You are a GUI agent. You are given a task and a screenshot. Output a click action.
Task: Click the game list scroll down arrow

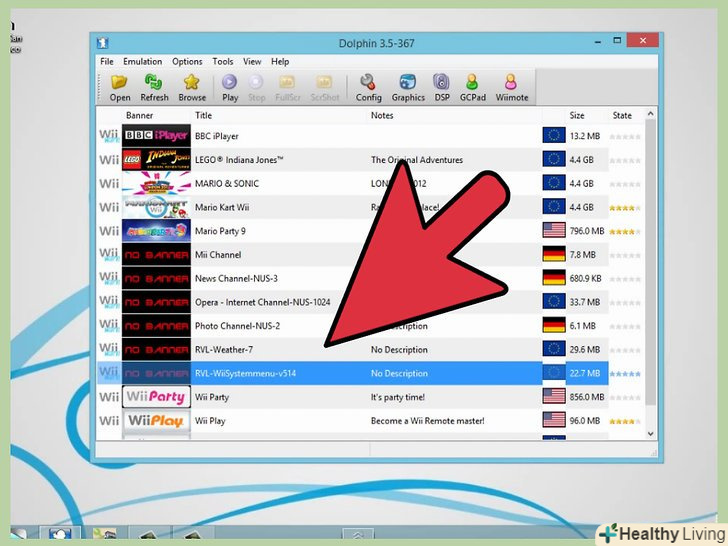650,434
